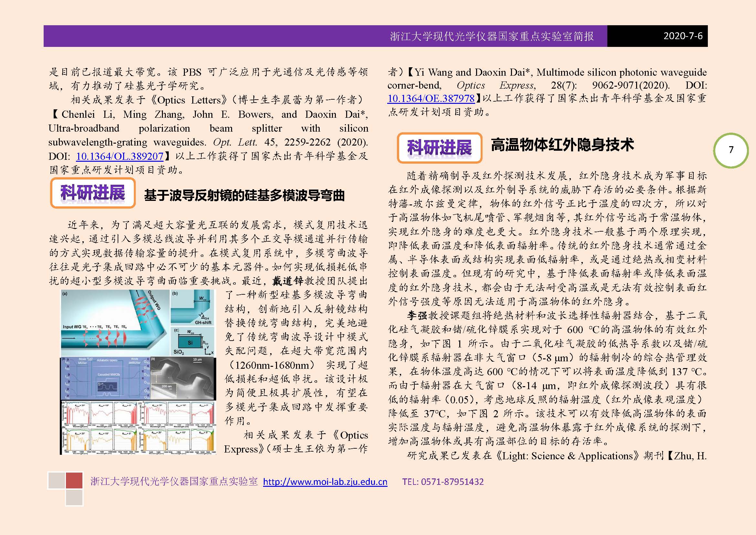The width and height of the screenshot is (756, 535).
Task: Click the bold name 戴道锌
Action: pyautogui.click(x=288, y=281)
